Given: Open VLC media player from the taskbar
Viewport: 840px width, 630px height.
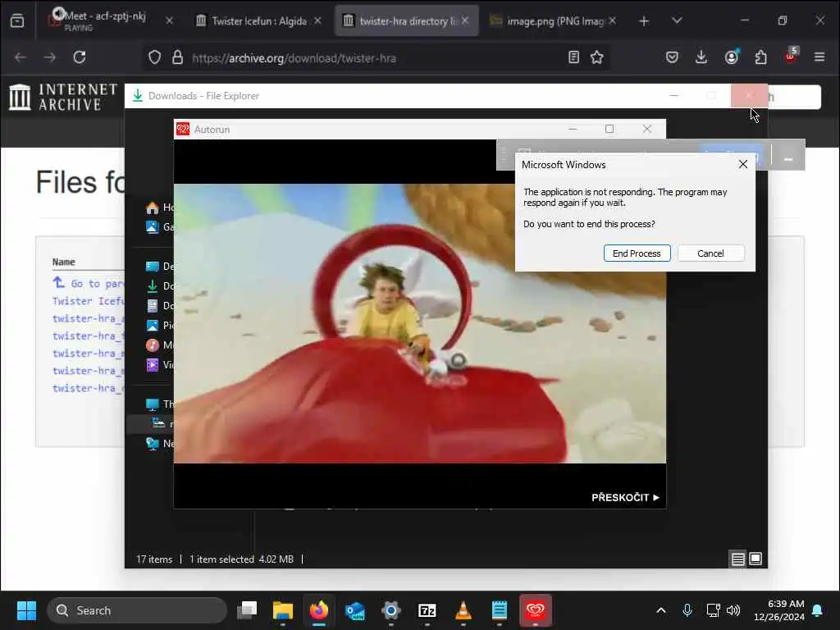Looking at the screenshot, I should (x=463, y=610).
